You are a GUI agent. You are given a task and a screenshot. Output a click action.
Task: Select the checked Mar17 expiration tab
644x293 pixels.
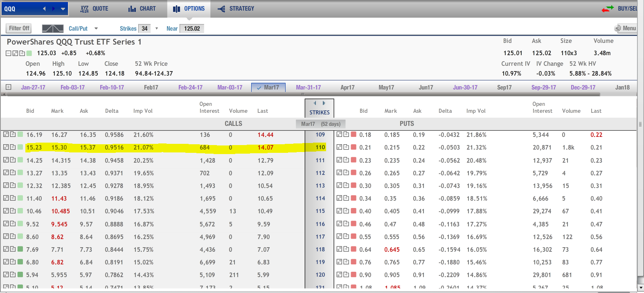coord(268,87)
